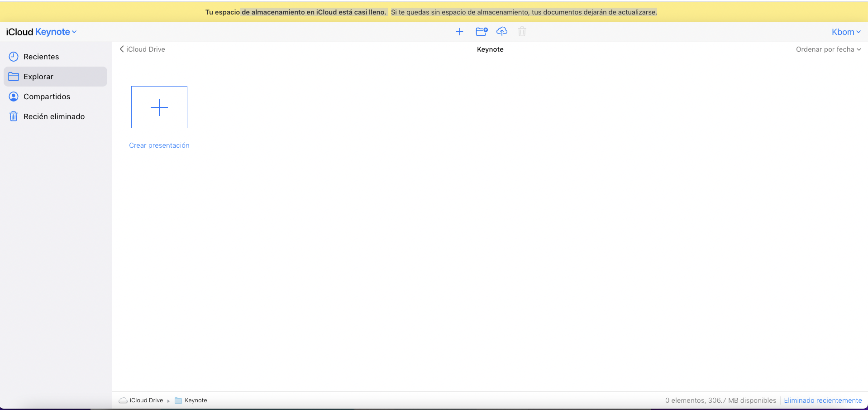Select Recientes in the sidebar
Image resolution: width=868 pixels, height=410 pixels.
coord(55,57)
